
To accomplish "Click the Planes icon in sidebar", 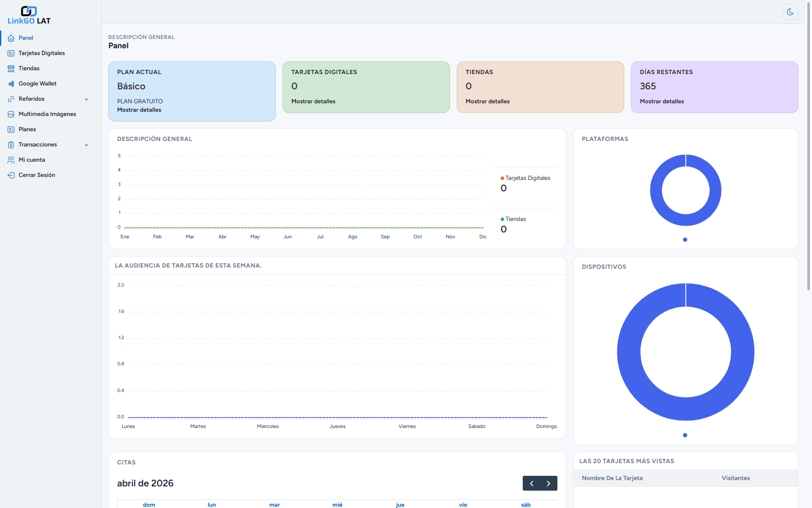I will pyautogui.click(x=11, y=130).
